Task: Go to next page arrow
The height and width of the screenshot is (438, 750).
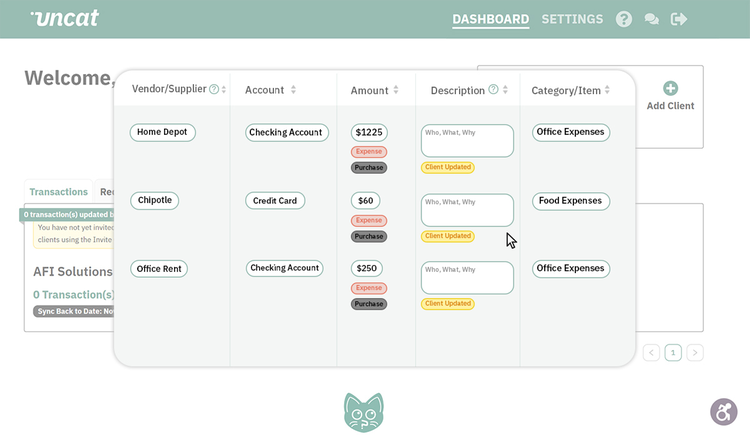Action: point(695,353)
